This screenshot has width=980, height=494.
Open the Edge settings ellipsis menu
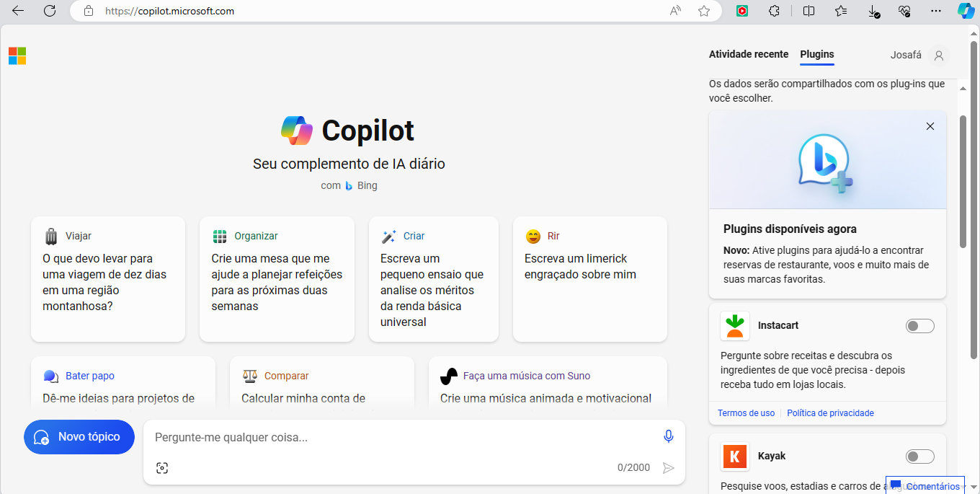tap(936, 11)
